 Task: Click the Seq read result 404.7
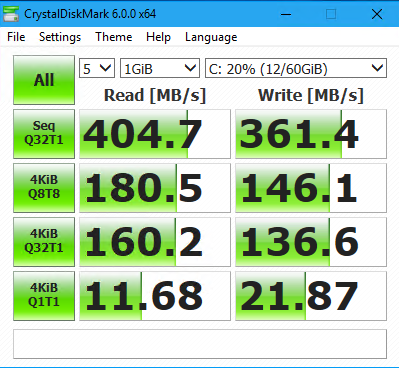[x=155, y=134]
